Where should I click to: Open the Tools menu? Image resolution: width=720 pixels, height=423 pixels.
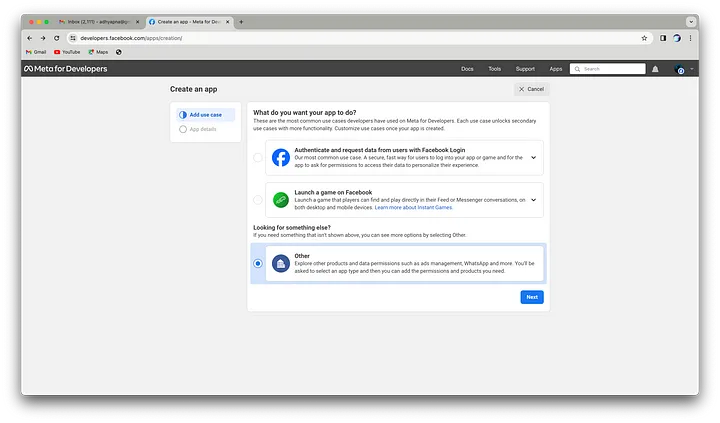[495, 69]
